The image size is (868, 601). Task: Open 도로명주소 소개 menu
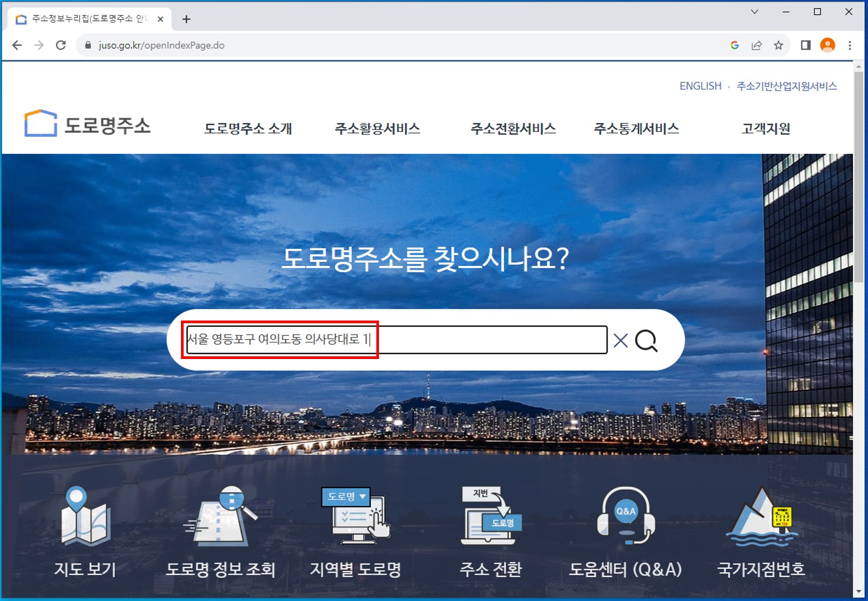(x=248, y=128)
